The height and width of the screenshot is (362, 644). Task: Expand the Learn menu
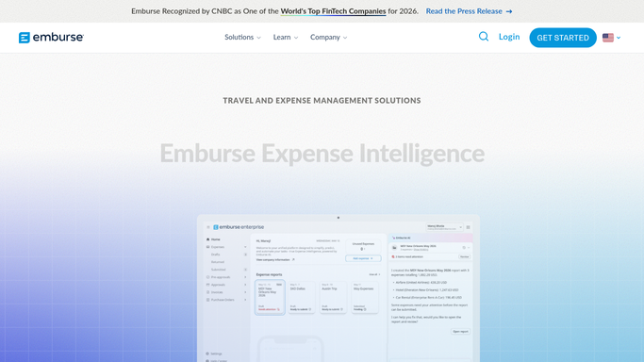(x=286, y=38)
